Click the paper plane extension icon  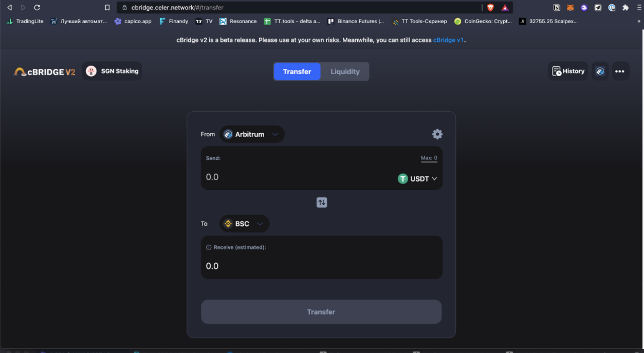[x=598, y=8]
